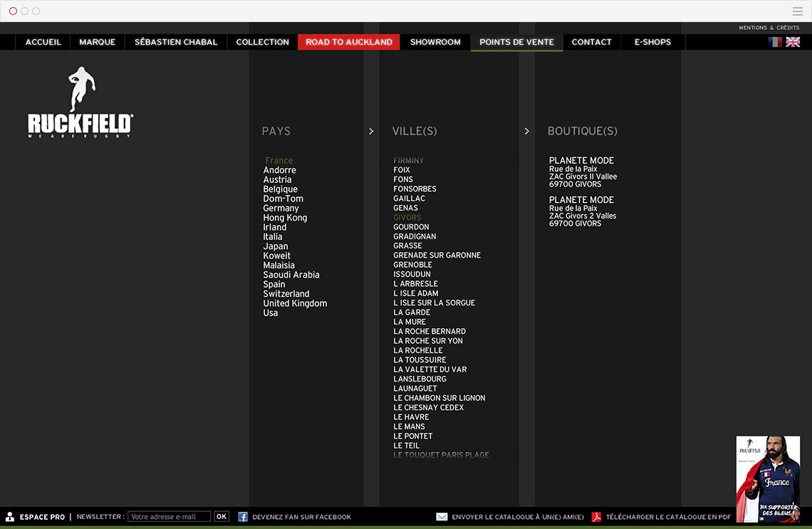Go to E-Shops menu item

pyautogui.click(x=652, y=42)
